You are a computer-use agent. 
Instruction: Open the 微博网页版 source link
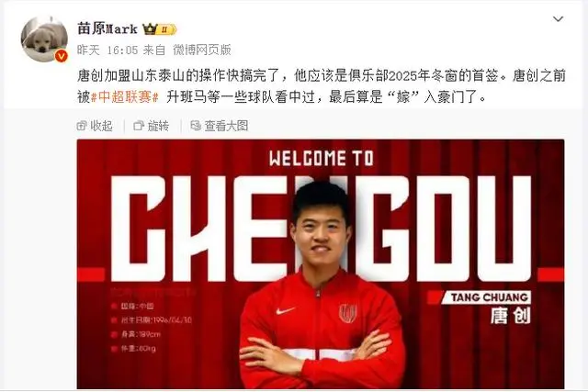click(202, 50)
